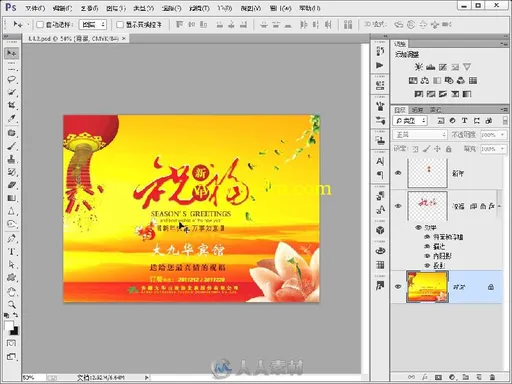Switch to the 通道 channels tab
This screenshot has height=384, width=512.
tap(417, 110)
